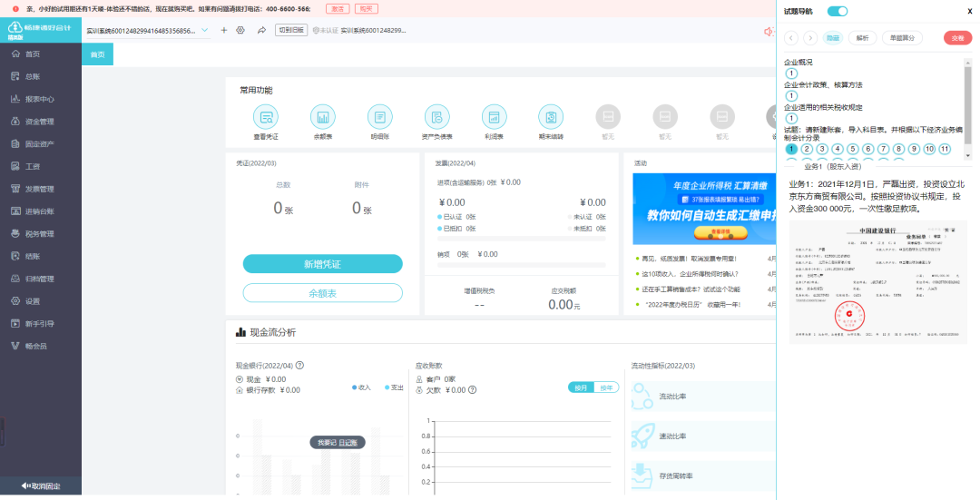Toggle the 试题导航 switch
Image resolution: width=980 pixels, height=500 pixels.
click(838, 11)
